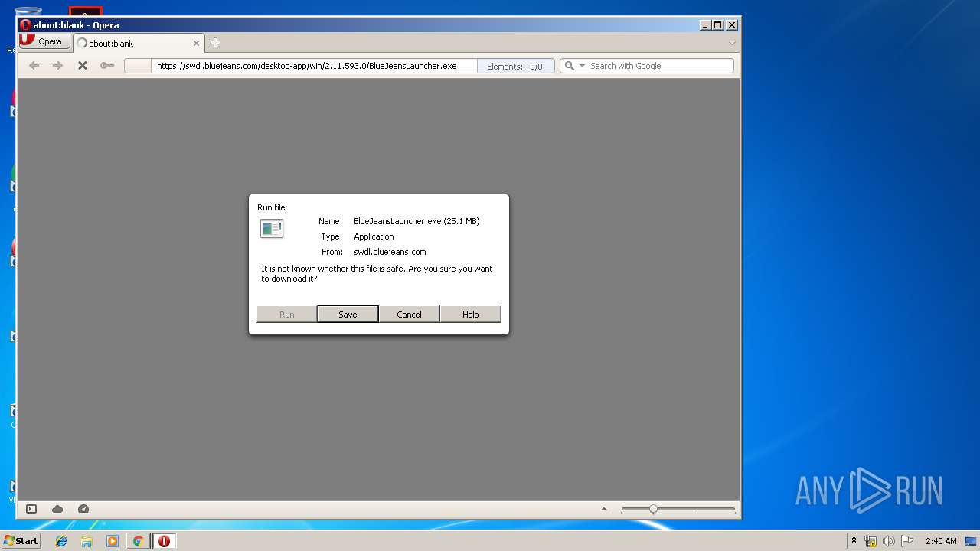Minimize the Opera window
The width and height of the screenshot is (980, 551).
(705, 25)
